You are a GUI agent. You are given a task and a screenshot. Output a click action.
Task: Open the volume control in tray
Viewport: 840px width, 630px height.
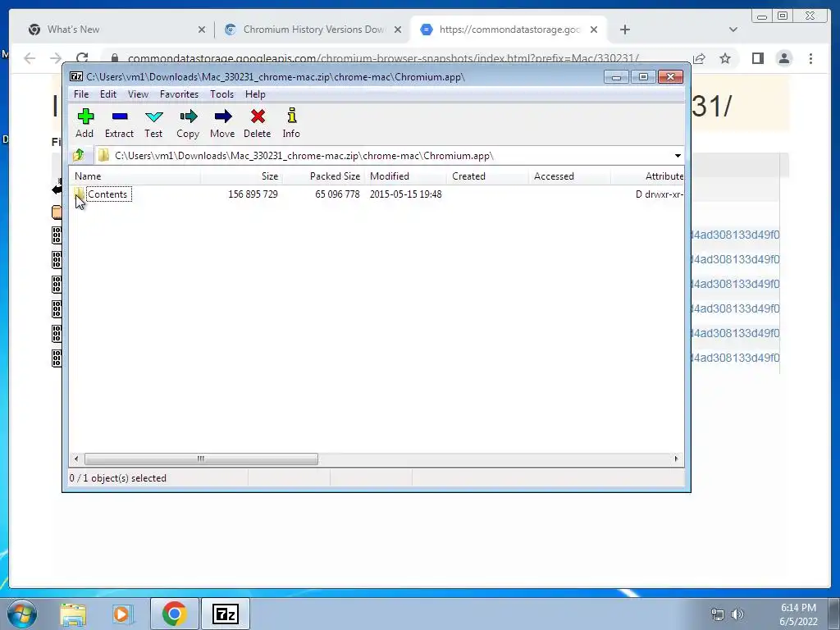737,614
